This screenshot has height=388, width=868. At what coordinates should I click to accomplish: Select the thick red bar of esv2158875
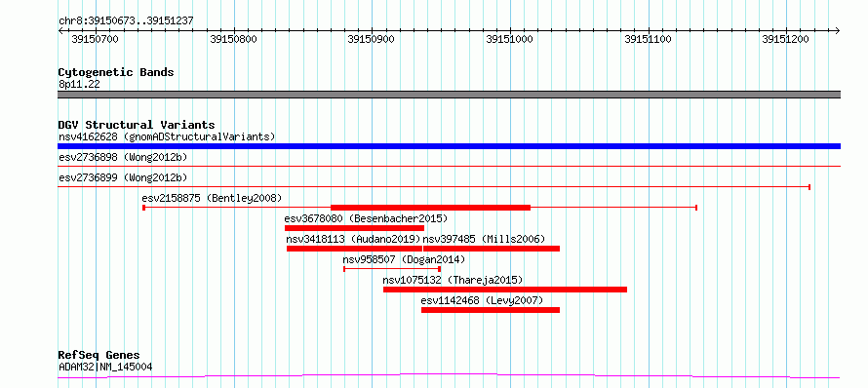tap(431, 208)
